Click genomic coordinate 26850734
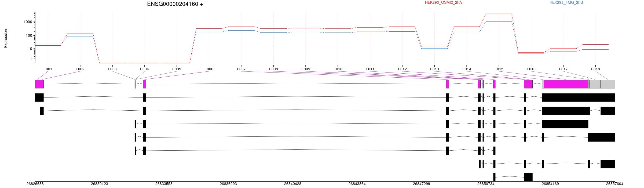 point(486,184)
